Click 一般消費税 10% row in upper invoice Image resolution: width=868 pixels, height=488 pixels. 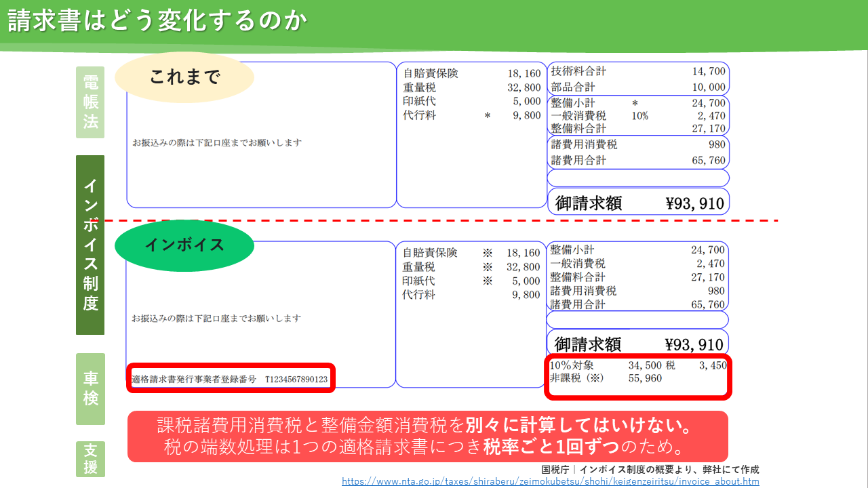pos(638,116)
